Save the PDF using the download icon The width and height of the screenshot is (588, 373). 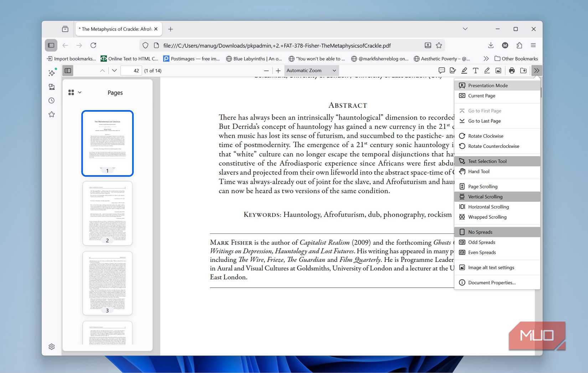coord(523,70)
